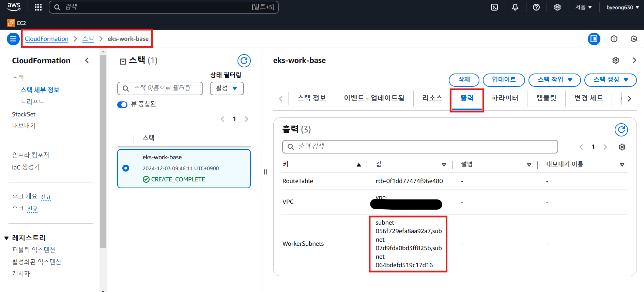Toggle the split panel view icon
The height and width of the screenshot is (292, 644).
click(x=594, y=39)
